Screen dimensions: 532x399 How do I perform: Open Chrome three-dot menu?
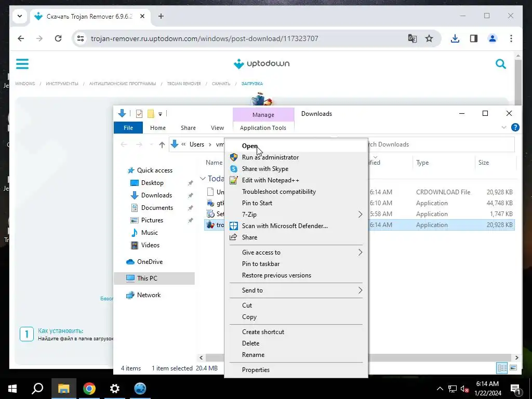click(x=511, y=38)
